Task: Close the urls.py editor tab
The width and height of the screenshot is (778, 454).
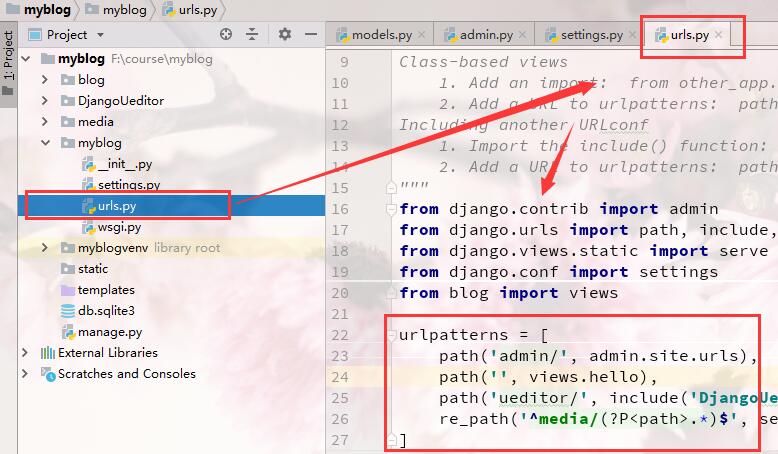Action: 718,35
